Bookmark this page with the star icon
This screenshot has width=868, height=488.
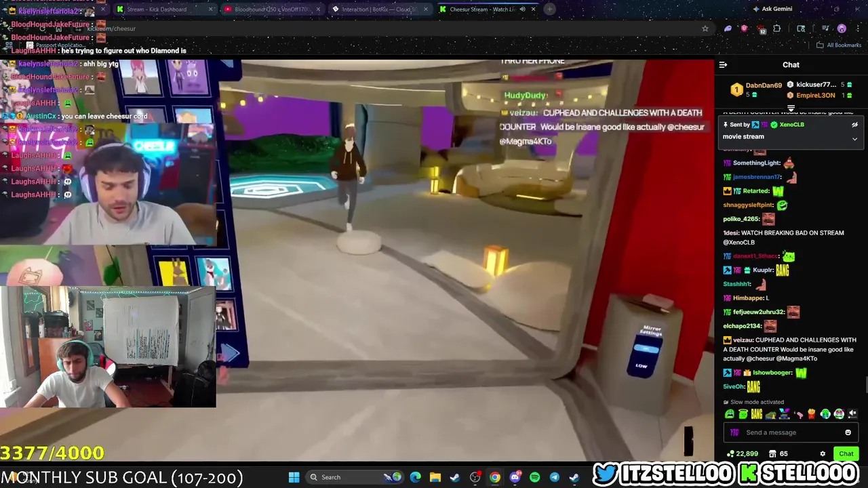click(705, 28)
